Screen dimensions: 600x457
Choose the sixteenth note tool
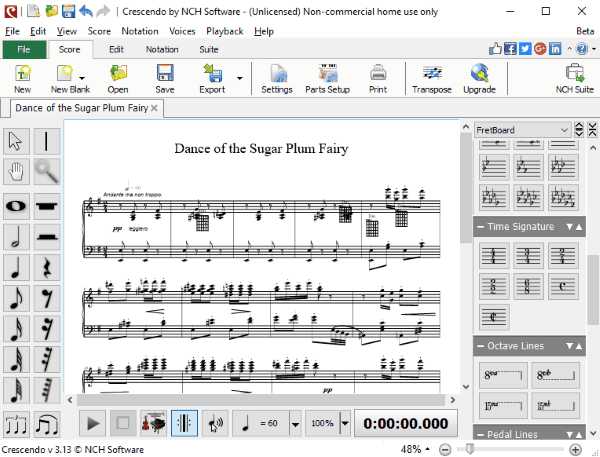(16, 329)
